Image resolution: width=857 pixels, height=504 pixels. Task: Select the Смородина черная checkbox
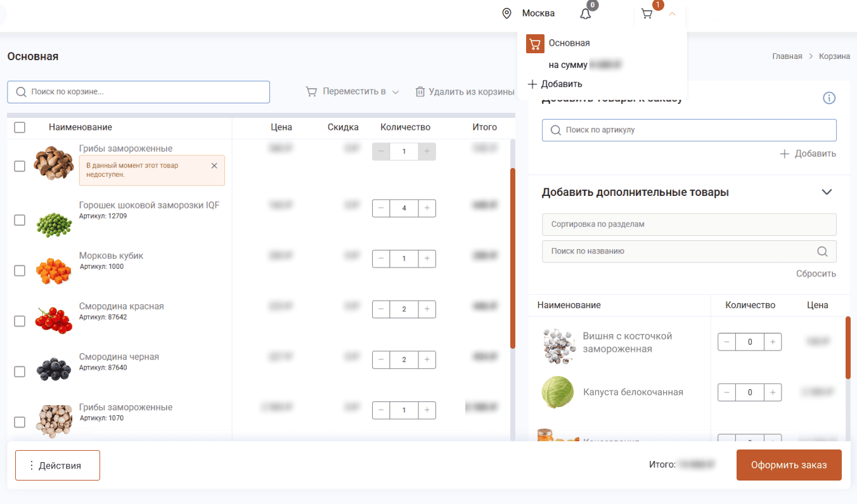[x=20, y=372]
